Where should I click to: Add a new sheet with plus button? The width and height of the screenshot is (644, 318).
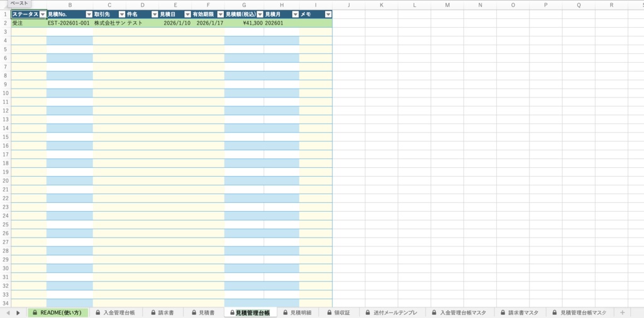pyautogui.click(x=622, y=313)
